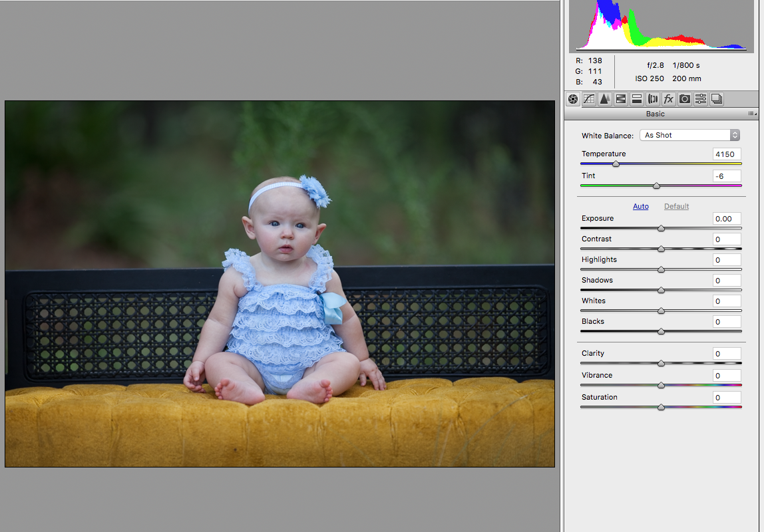Click the B: 43 readout
Viewport: 764px width, 532px height.
pos(588,82)
